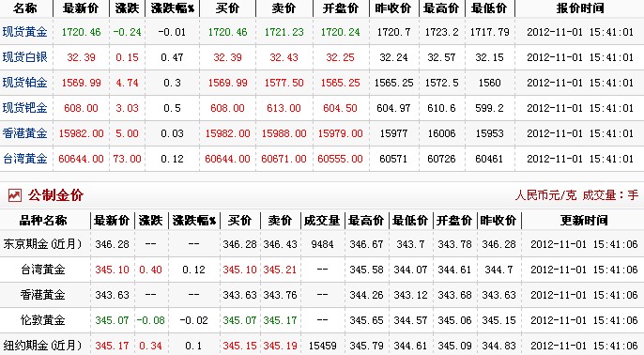Click the 最新价 header in top table
The image size is (644, 355).
81,8
